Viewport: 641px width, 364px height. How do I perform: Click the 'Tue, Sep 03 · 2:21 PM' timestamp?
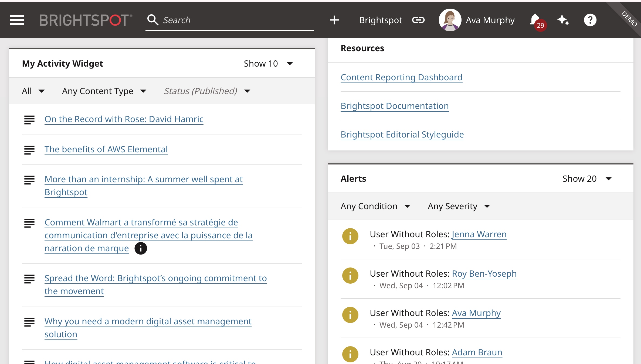click(418, 246)
